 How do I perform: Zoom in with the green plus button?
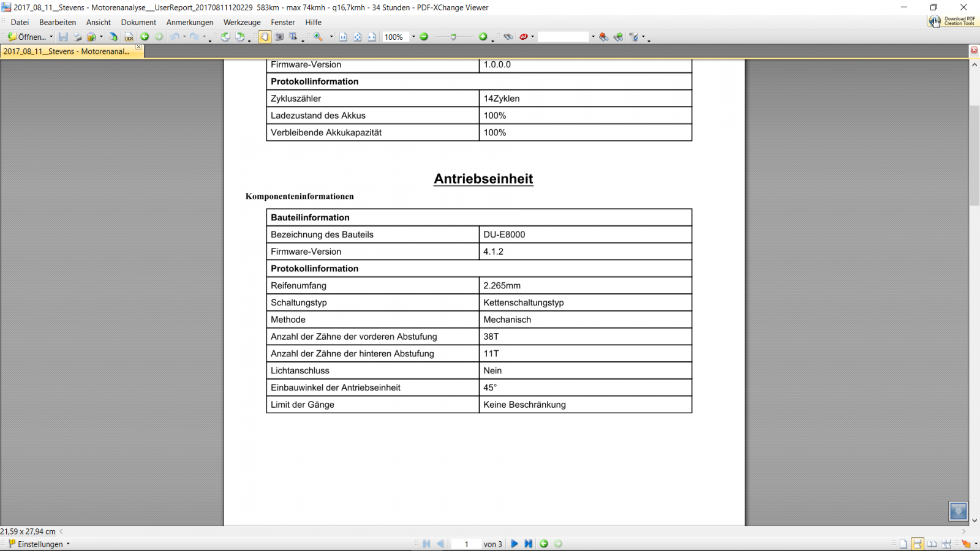pyautogui.click(x=483, y=37)
